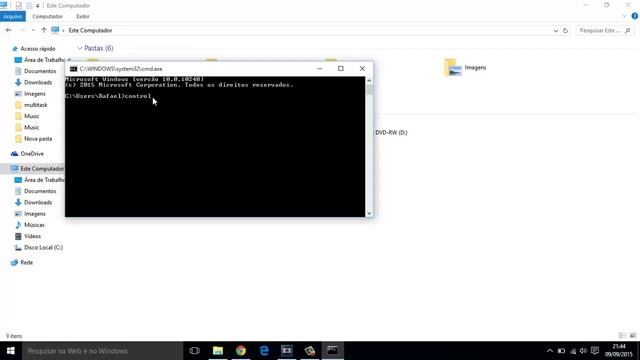Screen dimensions: 640x360
Task: Open Downloads under Acesso rápido
Action: (x=38, y=82)
